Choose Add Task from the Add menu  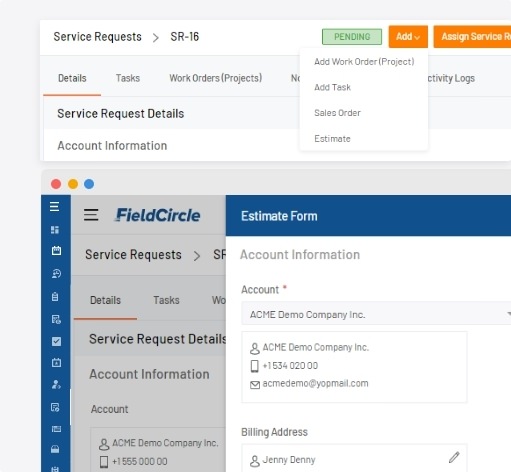pyautogui.click(x=332, y=87)
